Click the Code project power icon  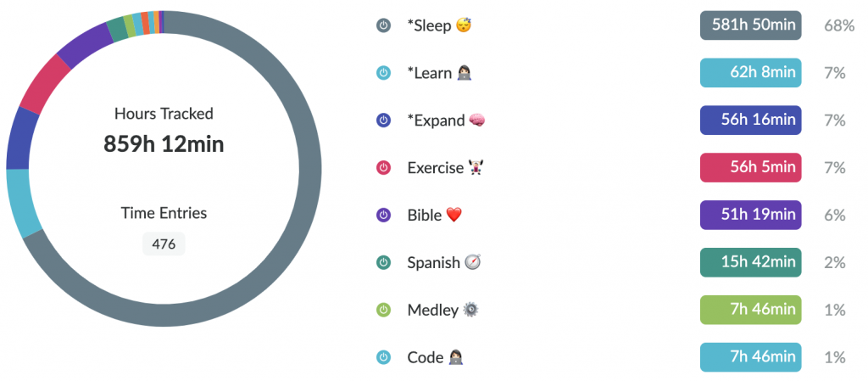click(x=384, y=357)
